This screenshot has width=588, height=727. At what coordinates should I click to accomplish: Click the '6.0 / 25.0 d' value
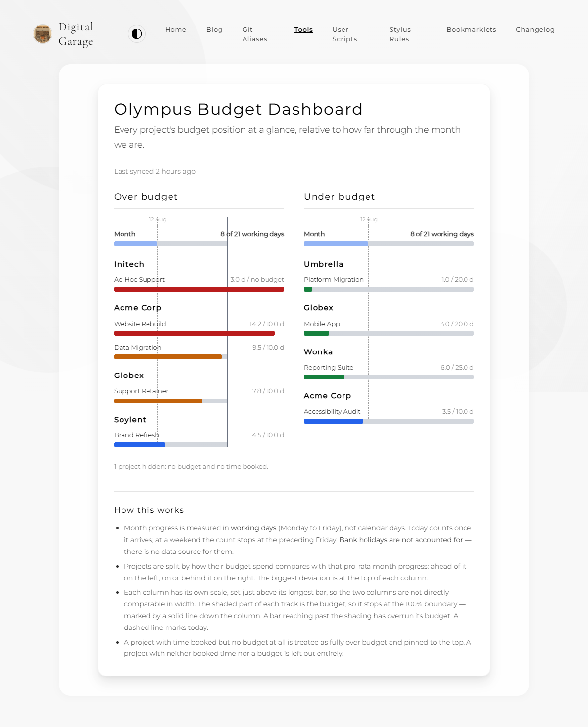tap(457, 367)
